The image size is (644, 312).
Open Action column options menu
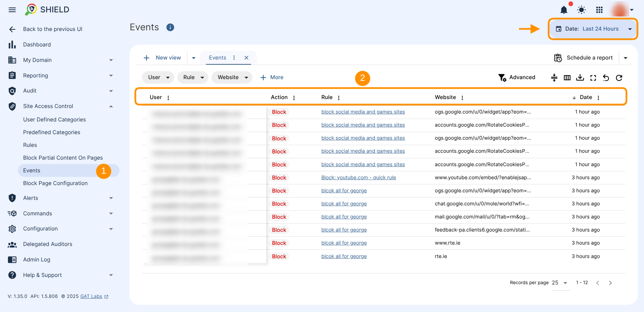(x=294, y=98)
